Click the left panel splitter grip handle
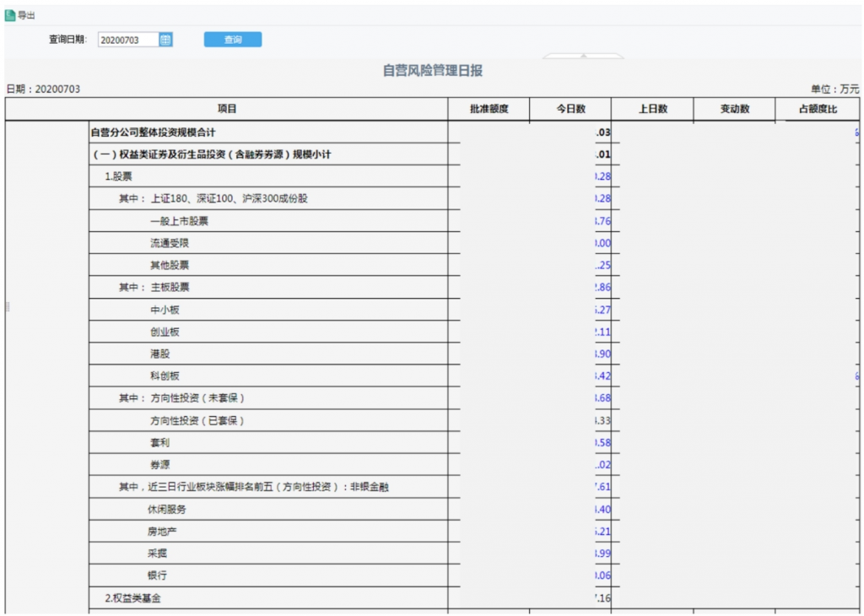The height and width of the screenshot is (616, 864). tap(7, 307)
